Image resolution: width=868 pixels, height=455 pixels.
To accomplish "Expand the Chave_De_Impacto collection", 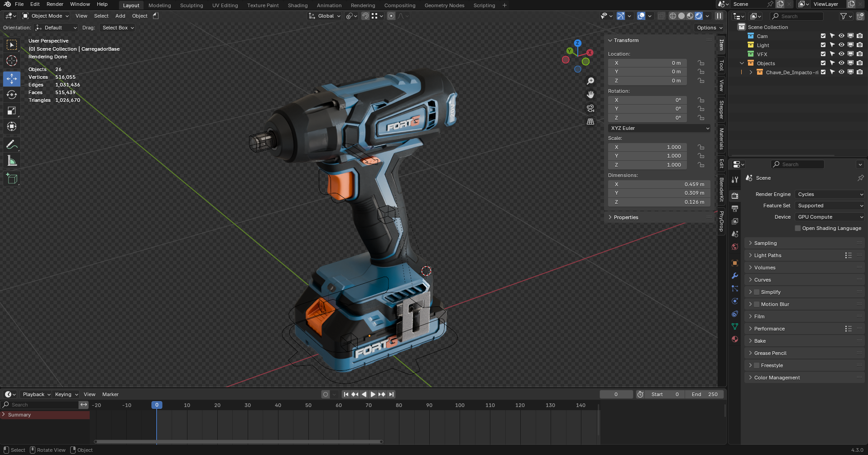I will click(x=751, y=72).
